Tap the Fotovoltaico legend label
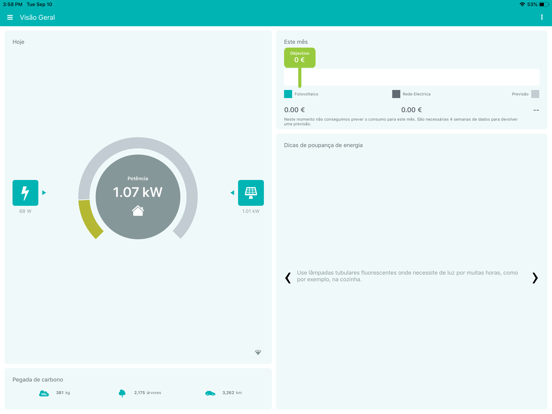The image size is (552, 414). (306, 94)
